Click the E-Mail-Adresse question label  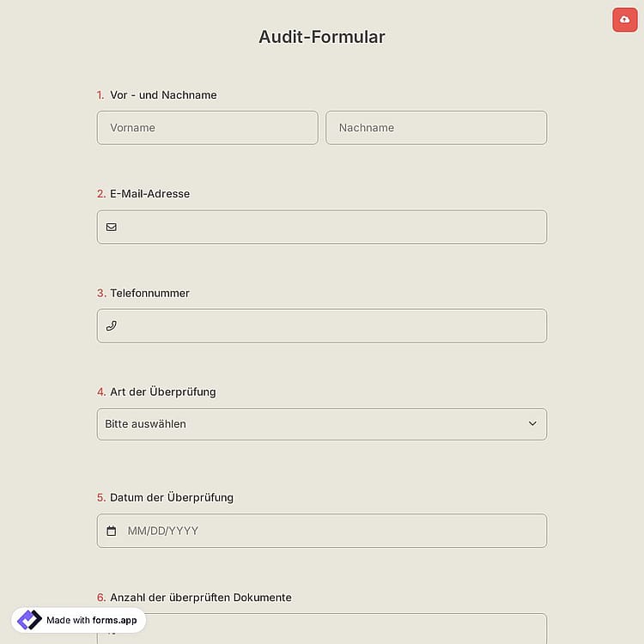[149, 193]
